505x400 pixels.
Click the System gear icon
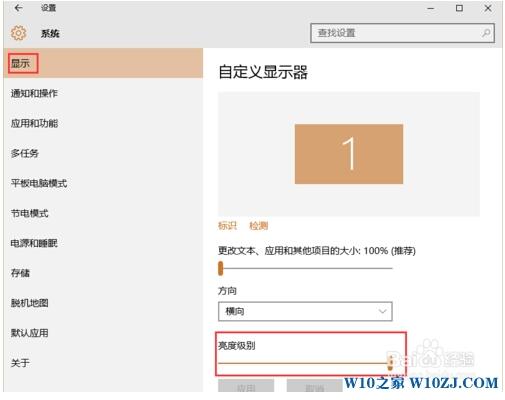pos(19,33)
